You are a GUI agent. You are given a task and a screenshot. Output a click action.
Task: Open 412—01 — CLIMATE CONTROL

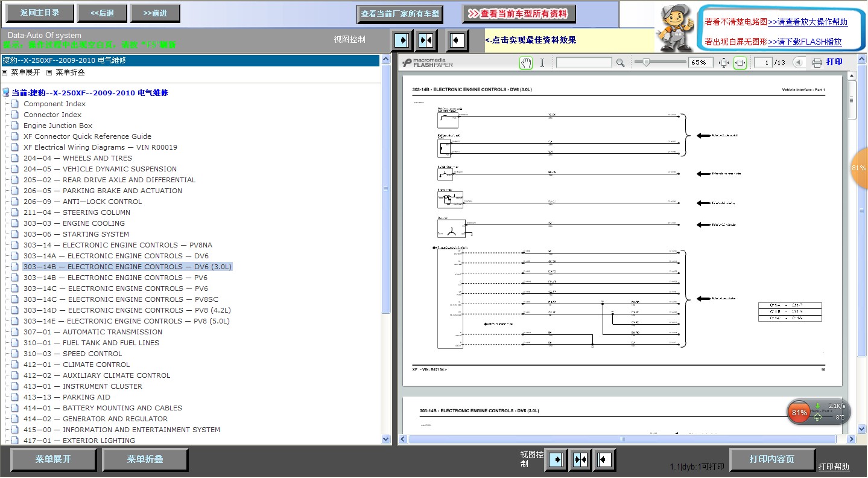(77, 365)
